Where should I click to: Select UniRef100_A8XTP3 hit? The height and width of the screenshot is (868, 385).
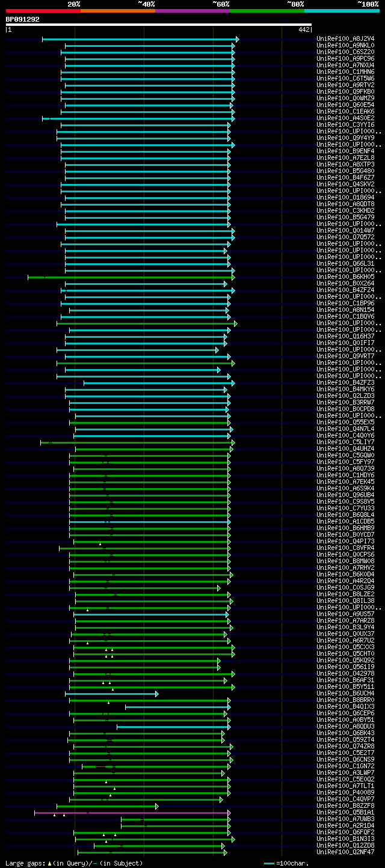pos(345,164)
